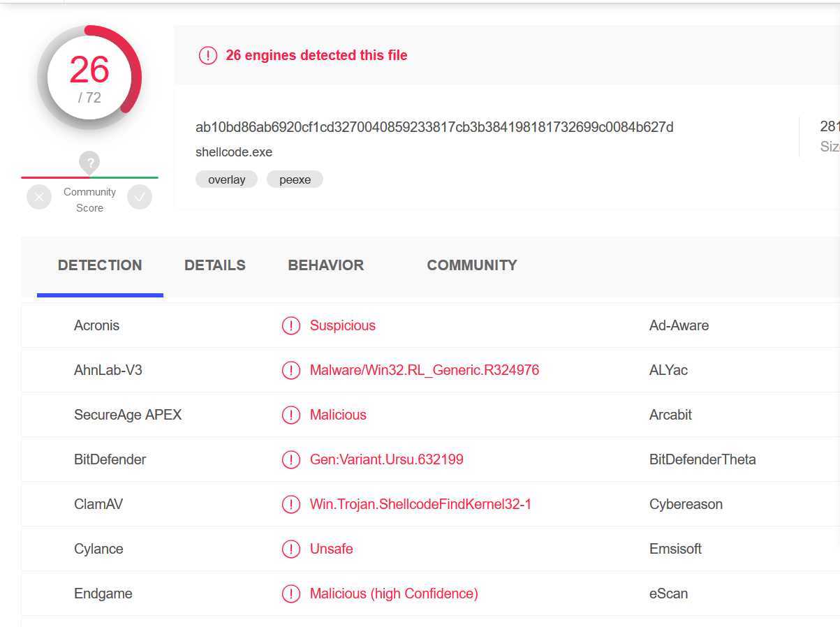Viewport: 840px width, 627px height.
Task: Click the alert icon beside '26 engines detected'
Action: 207,55
